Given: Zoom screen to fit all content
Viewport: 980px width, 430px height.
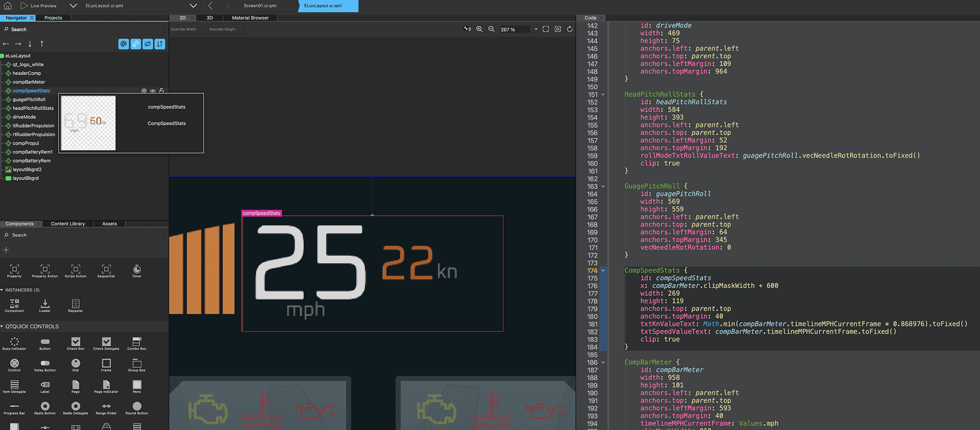Looking at the screenshot, I should 546,29.
